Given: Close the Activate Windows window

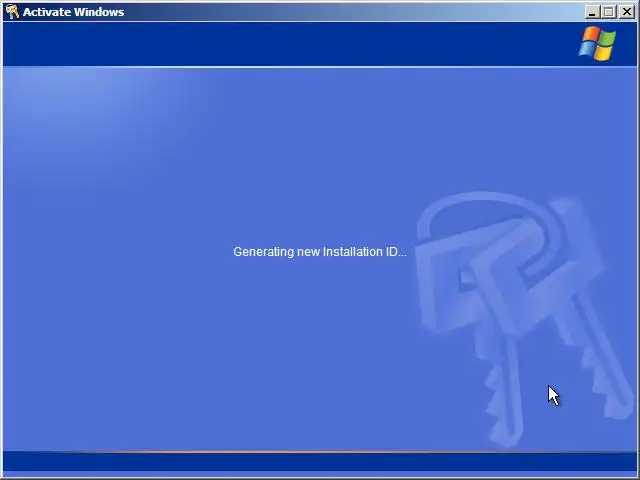Looking at the screenshot, I should point(627,12).
